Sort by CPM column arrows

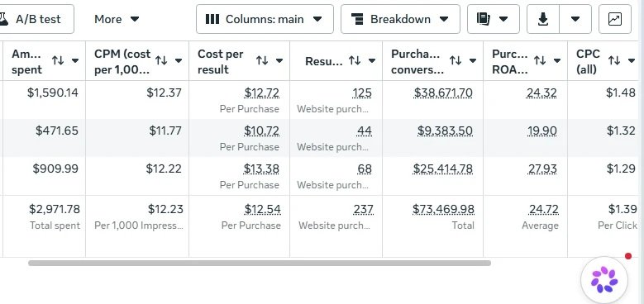point(161,61)
